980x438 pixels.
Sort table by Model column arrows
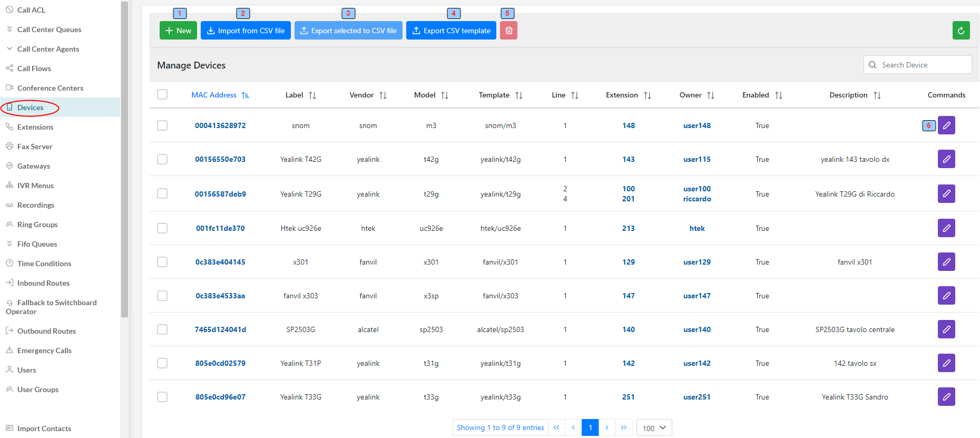coord(445,95)
